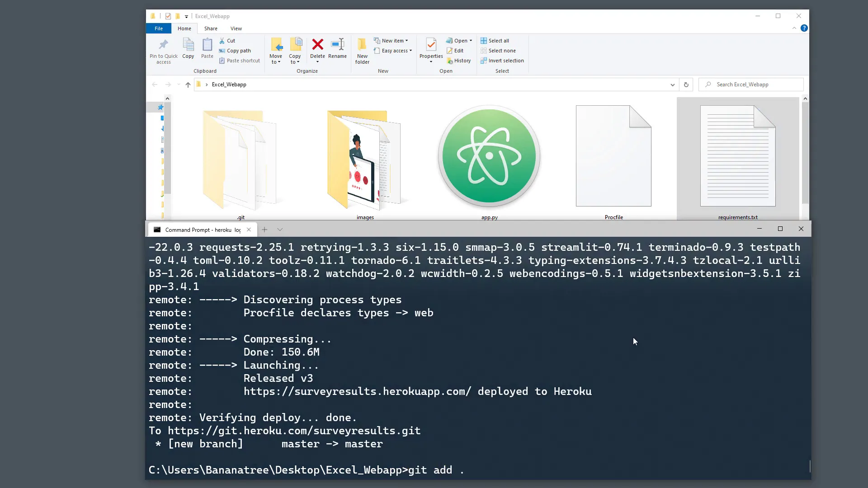
Task: Click Pin to Quick access
Action: (x=163, y=51)
